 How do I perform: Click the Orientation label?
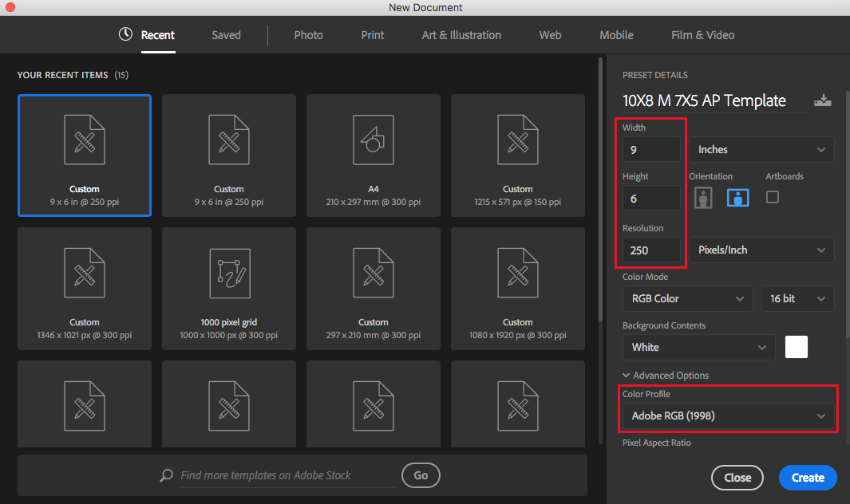pos(710,177)
